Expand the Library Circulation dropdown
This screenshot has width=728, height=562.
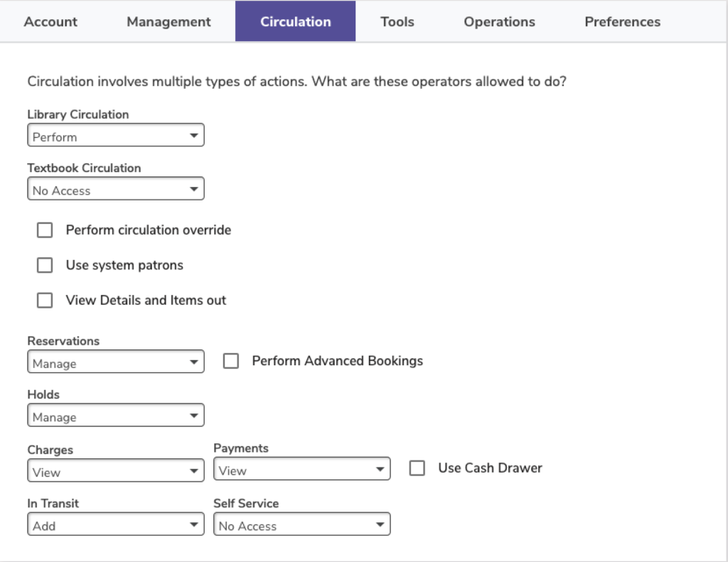click(x=116, y=136)
